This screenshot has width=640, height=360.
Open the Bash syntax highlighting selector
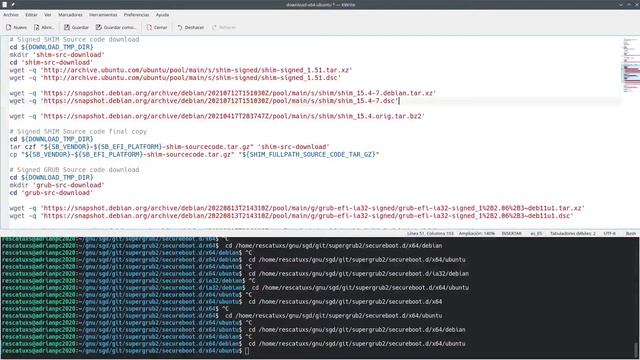(x=631, y=233)
